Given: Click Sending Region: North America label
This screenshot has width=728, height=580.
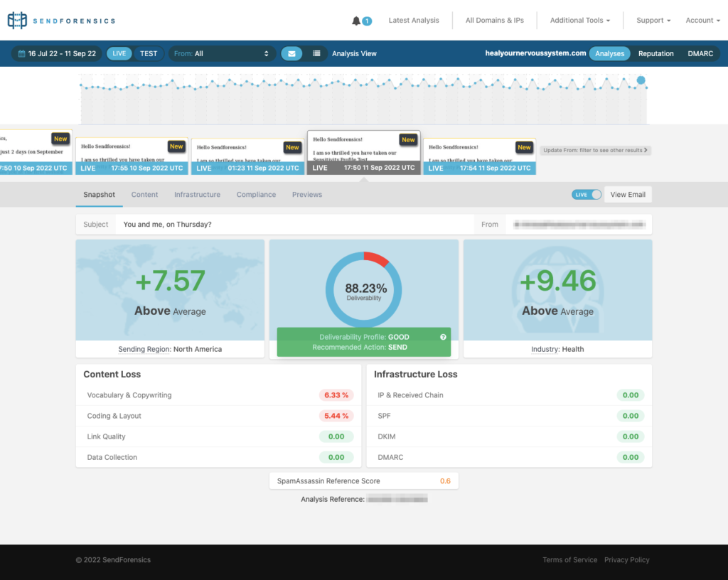Looking at the screenshot, I should (x=170, y=349).
